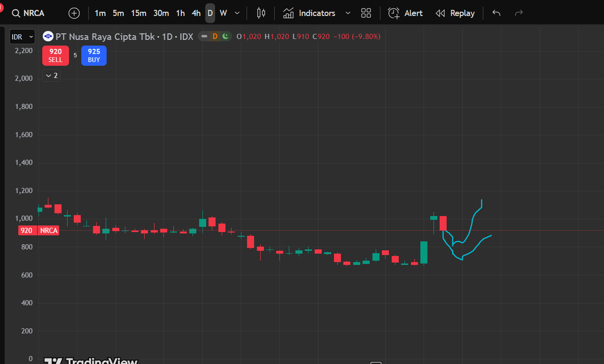
Task: Select the 15m timeframe
Action: [139, 13]
